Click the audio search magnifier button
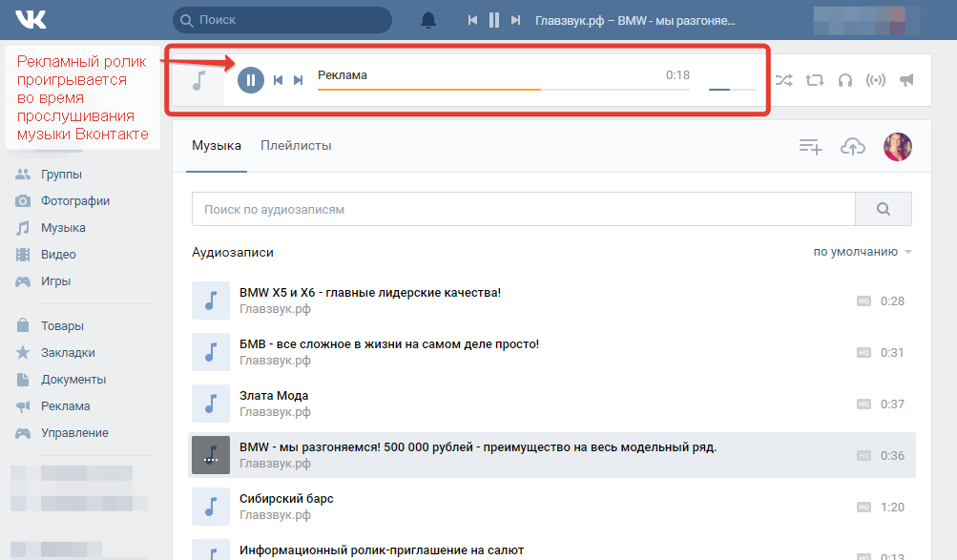The image size is (957, 560). click(x=884, y=209)
